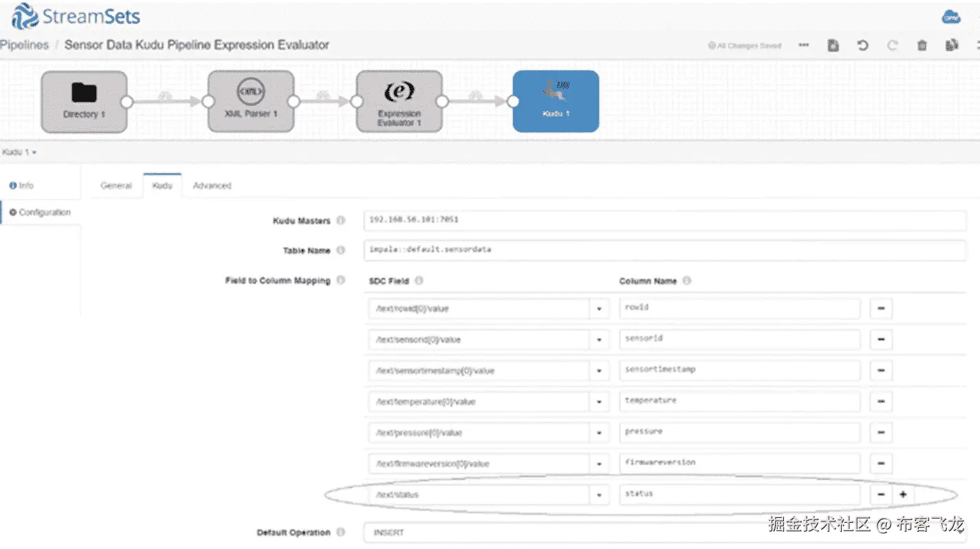Remove the sensortimestamp mapping row

pyautogui.click(x=881, y=370)
